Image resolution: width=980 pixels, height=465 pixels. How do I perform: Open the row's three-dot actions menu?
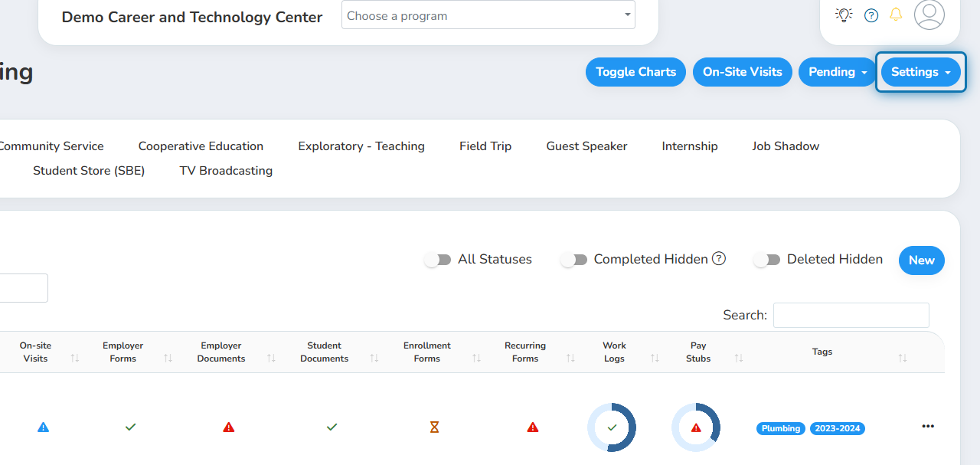click(x=928, y=426)
